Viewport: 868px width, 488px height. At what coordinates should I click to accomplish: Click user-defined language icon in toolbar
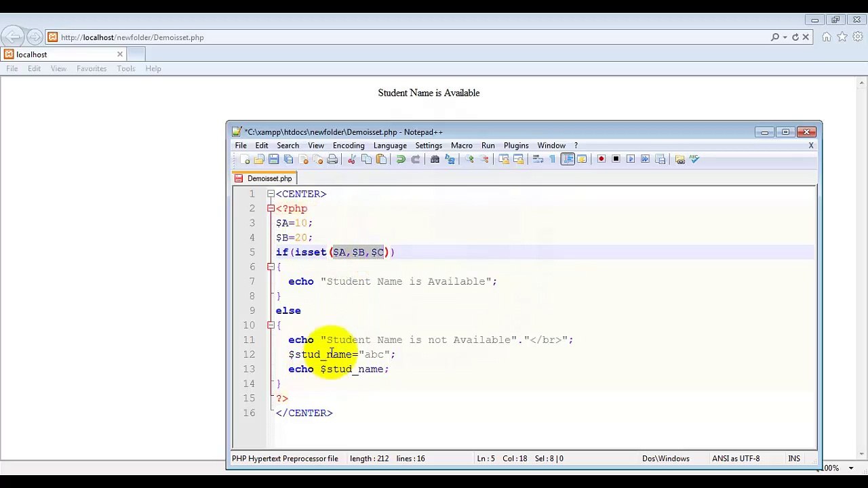pyautogui.click(x=582, y=159)
